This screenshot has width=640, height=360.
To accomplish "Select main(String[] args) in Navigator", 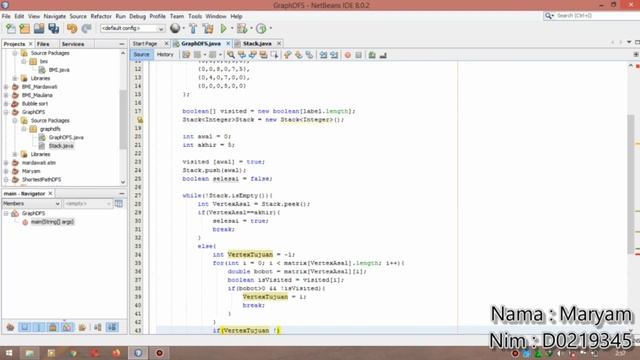I will 52,222.
